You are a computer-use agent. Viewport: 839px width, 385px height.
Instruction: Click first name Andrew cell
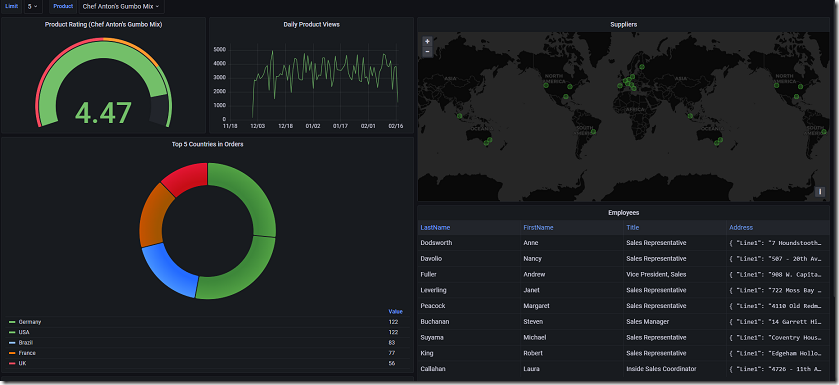(x=571, y=275)
